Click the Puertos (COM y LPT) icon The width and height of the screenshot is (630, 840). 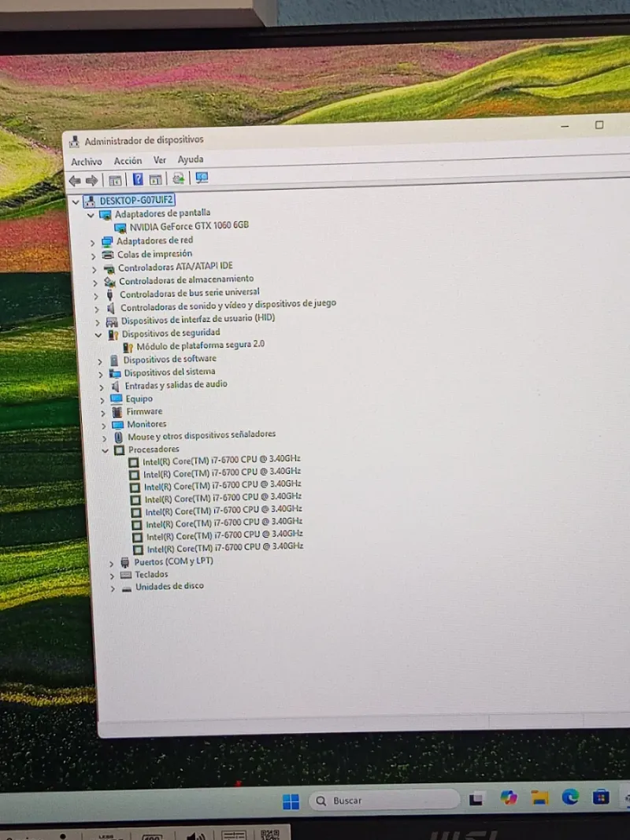pyautogui.click(x=125, y=563)
